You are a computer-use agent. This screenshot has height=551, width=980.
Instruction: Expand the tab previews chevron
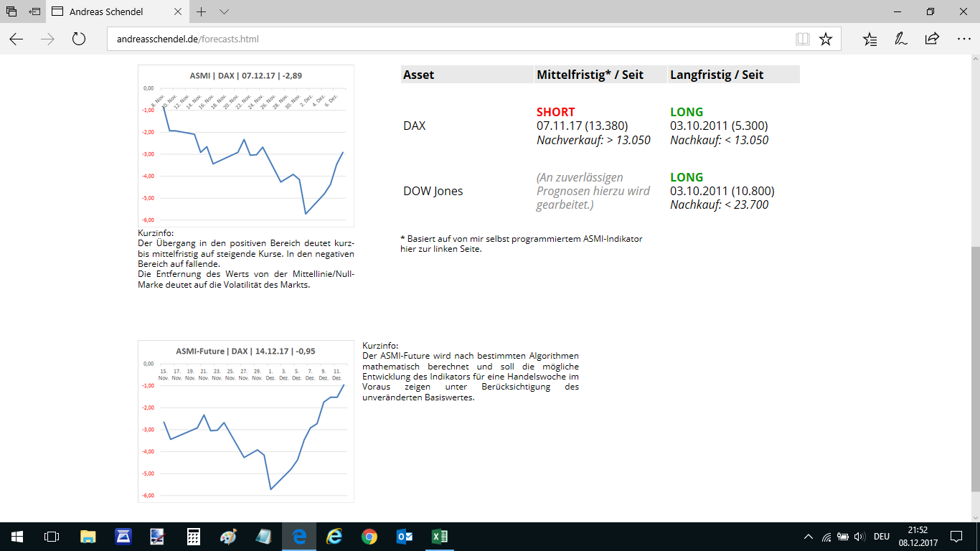click(x=224, y=11)
